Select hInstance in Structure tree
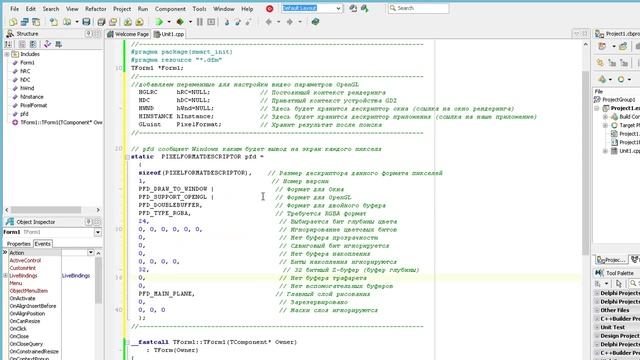 coord(31,97)
